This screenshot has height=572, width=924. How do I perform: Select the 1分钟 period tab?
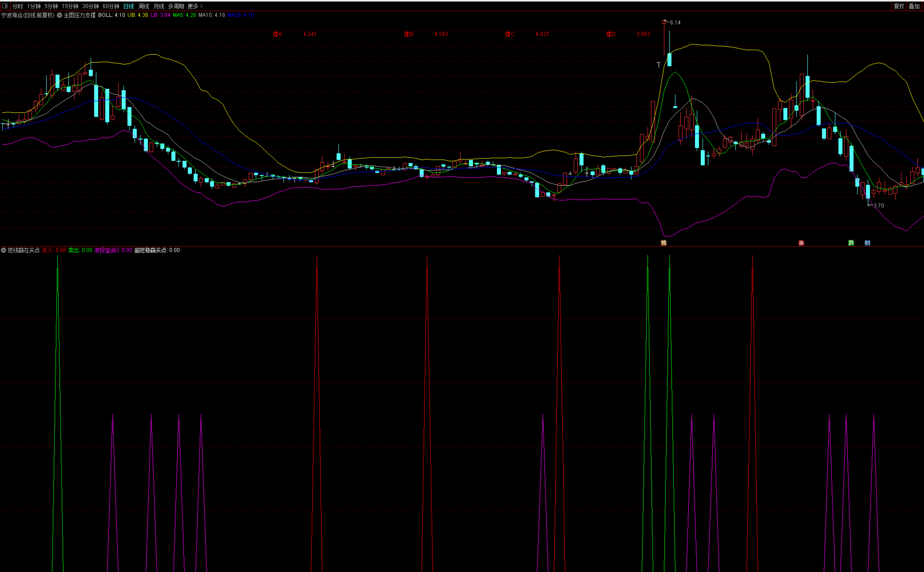coord(34,7)
